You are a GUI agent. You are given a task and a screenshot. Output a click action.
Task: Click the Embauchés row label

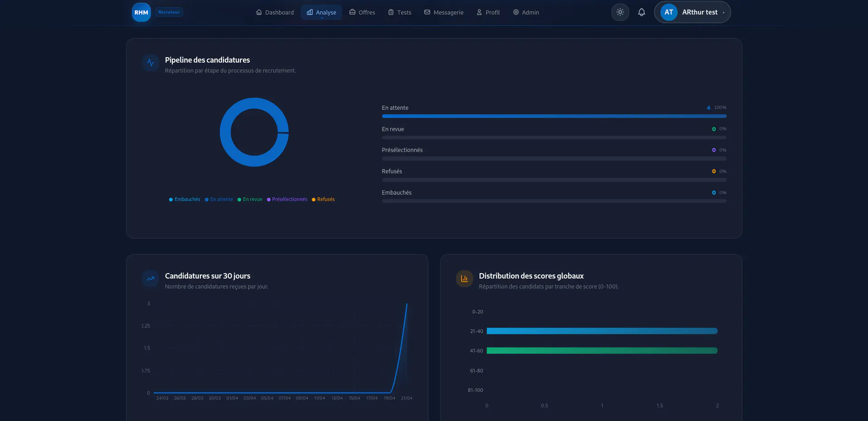pyautogui.click(x=397, y=192)
